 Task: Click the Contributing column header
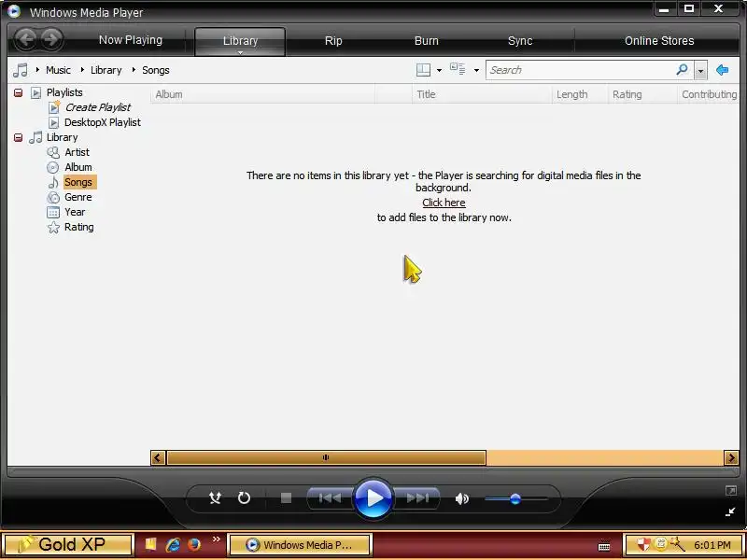(709, 94)
